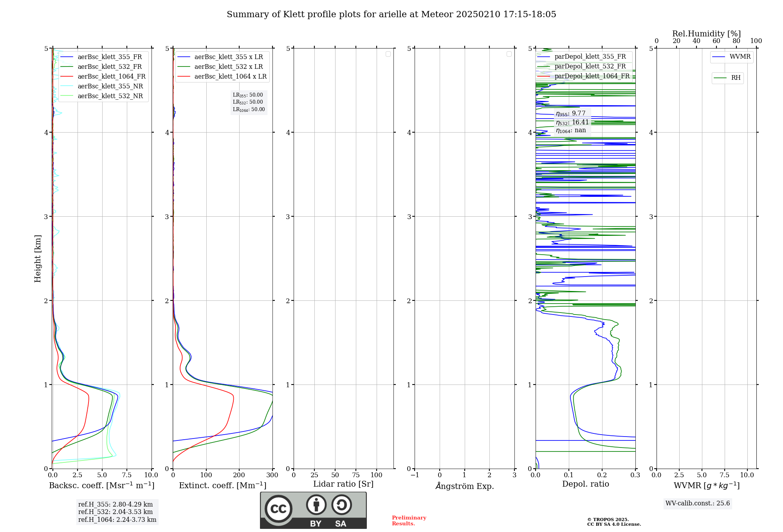The image size is (783, 532).
Task: Click green line sample next to RH legend
Action: (x=720, y=78)
